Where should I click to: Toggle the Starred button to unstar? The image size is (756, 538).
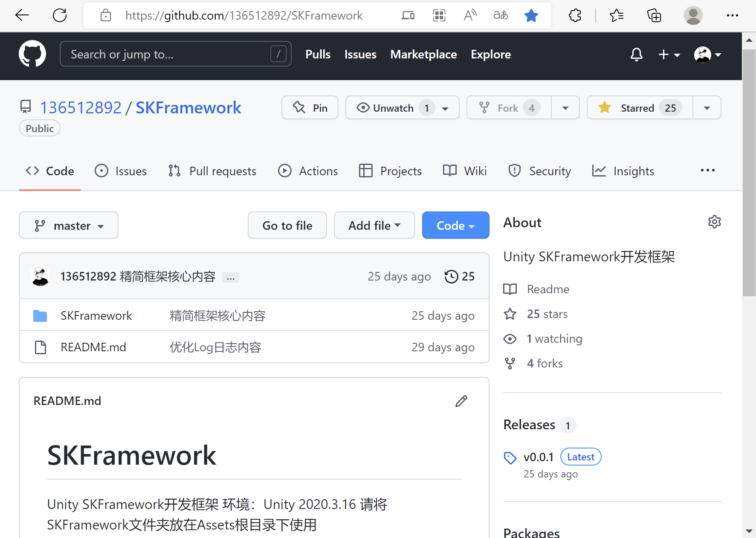tap(640, 108)
